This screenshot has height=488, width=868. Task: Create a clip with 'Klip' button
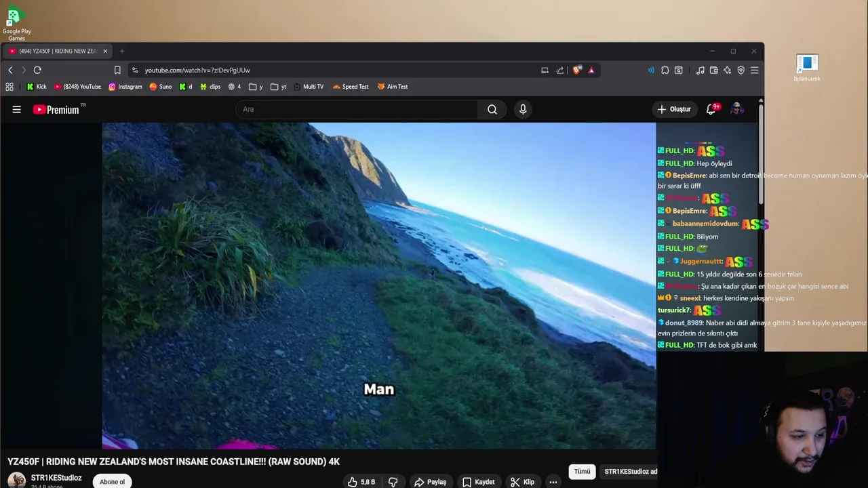click(x=523, y=482)
